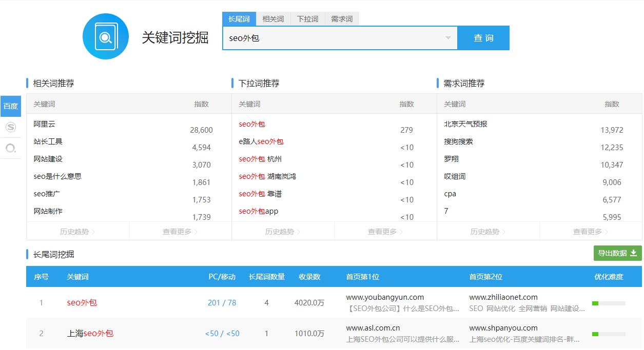Click the 201 / 78 index link for seo外包

coord(222,302)
